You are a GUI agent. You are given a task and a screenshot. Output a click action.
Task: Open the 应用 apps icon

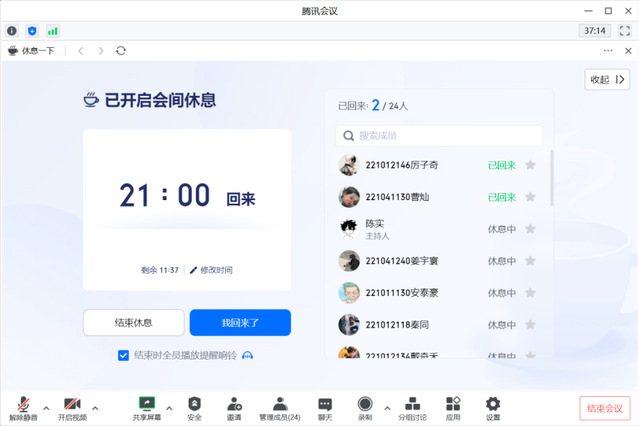[453, 406]
